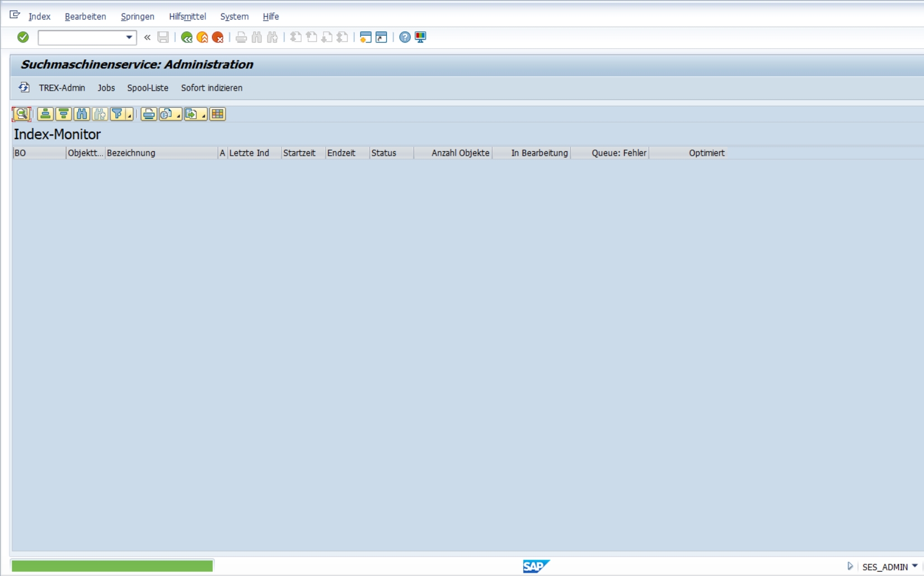Click the Sort Descending icon
Screen dimensions: 924x576
click(x=63, y=114)
